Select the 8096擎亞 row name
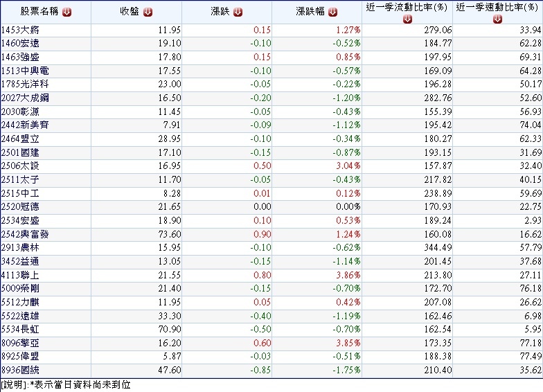The height and width of the screenshot is (392, 543). (x=20, y=341)
